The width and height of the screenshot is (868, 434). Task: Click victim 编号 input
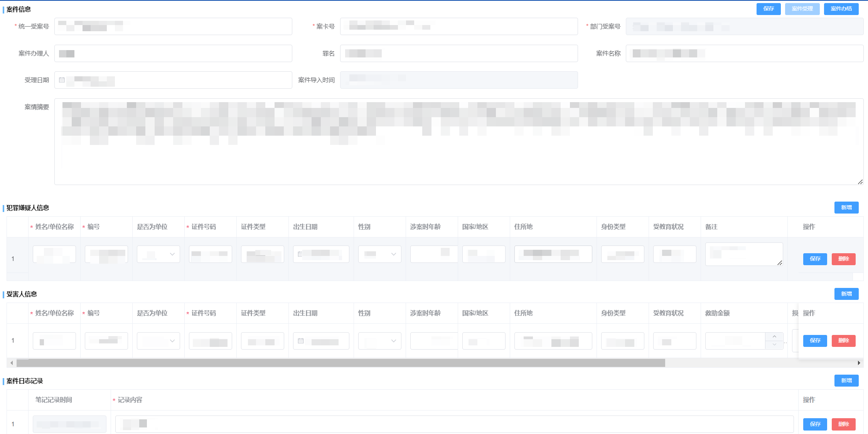pyautogui.click(x=106, y=341)
